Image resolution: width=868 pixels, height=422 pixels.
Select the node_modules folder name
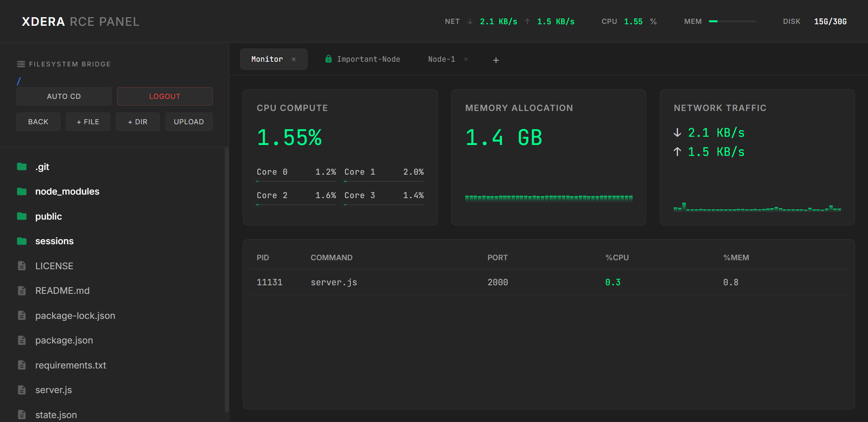coord(67,191)
